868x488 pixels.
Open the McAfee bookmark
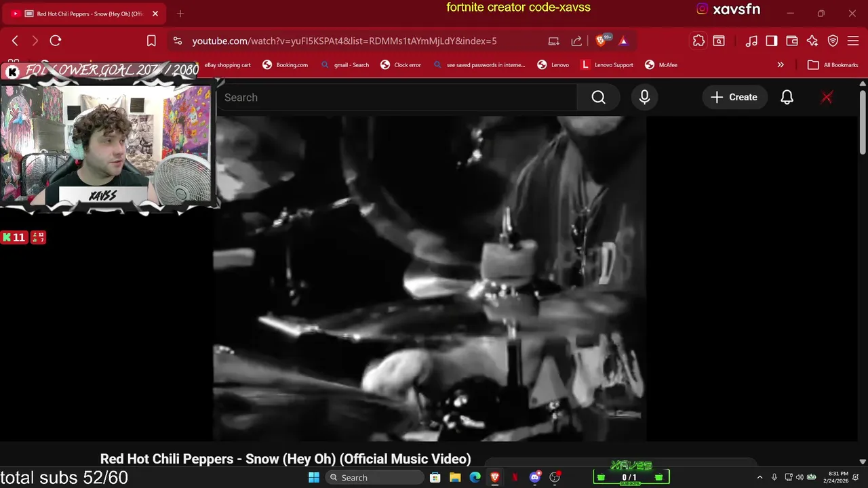tap(661, 65)
